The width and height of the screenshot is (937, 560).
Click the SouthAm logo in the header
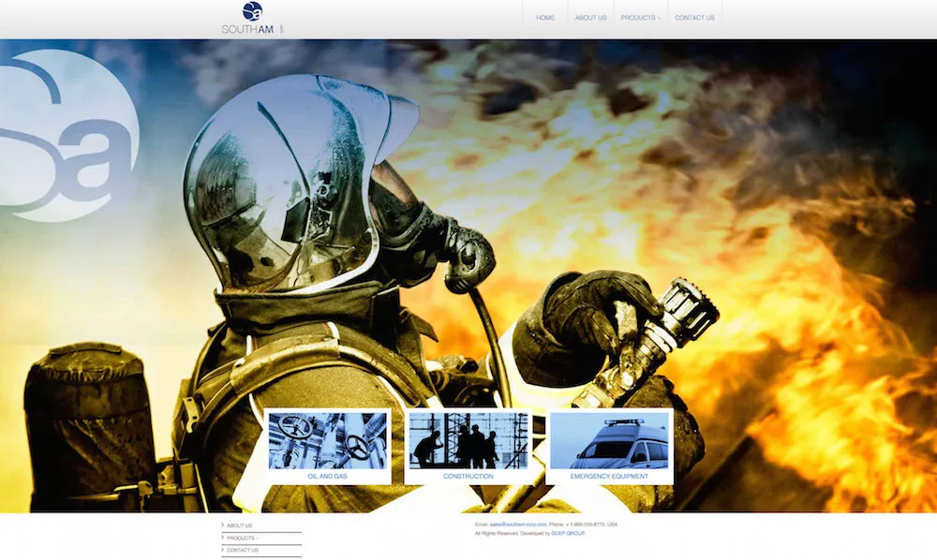[x=251, y=19]
